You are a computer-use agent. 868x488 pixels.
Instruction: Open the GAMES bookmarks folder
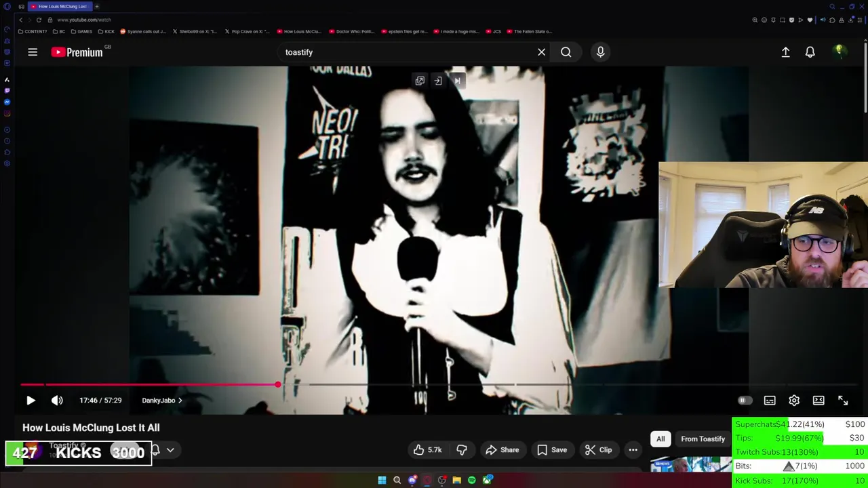click(x=82, y=31)
